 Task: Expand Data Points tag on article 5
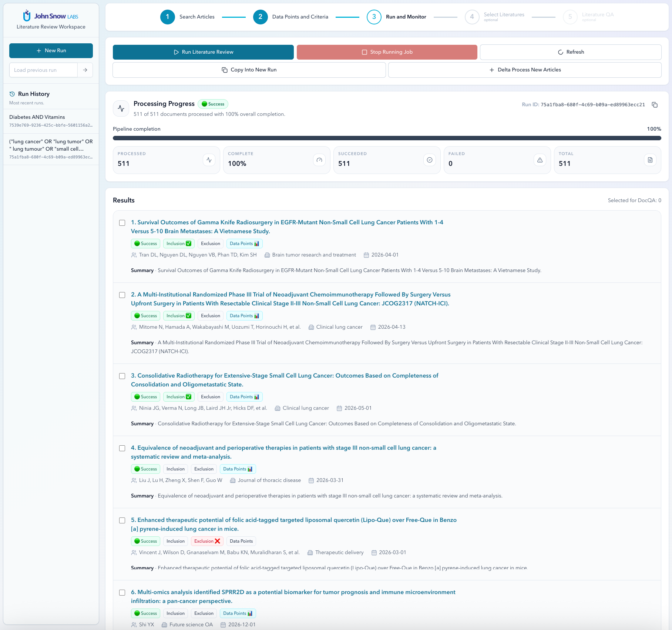(x=241, y=541)
